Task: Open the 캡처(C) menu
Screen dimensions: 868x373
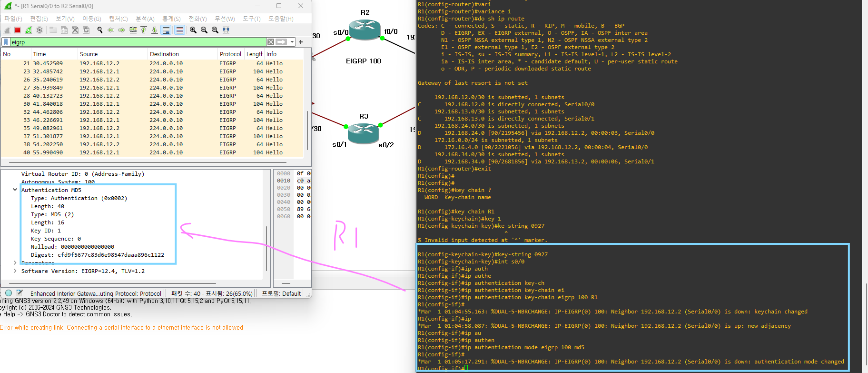Action: [x=118, y=19]
